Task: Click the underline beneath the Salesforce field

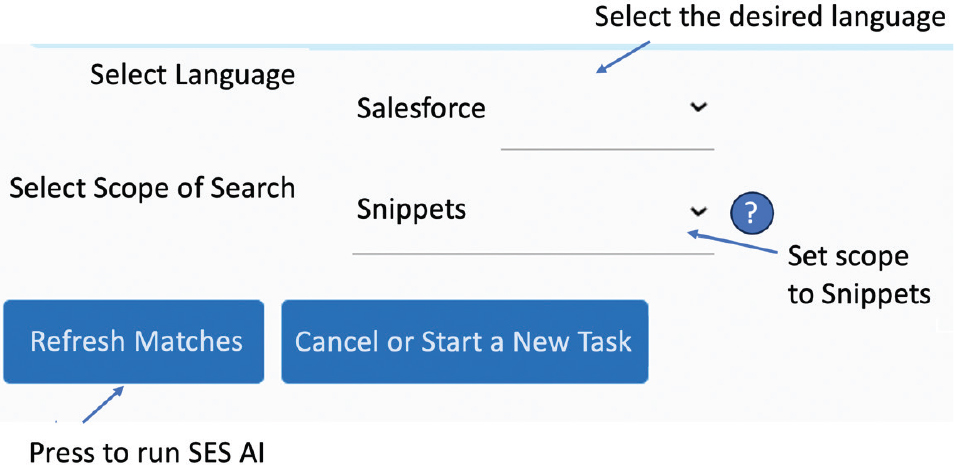Action: (x=607, y=147)
